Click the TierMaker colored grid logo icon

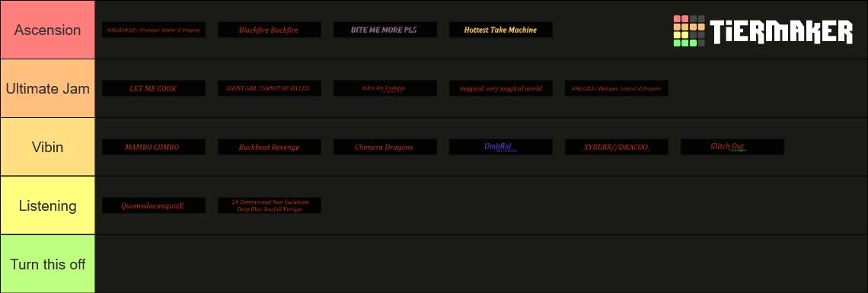point(688,31)
